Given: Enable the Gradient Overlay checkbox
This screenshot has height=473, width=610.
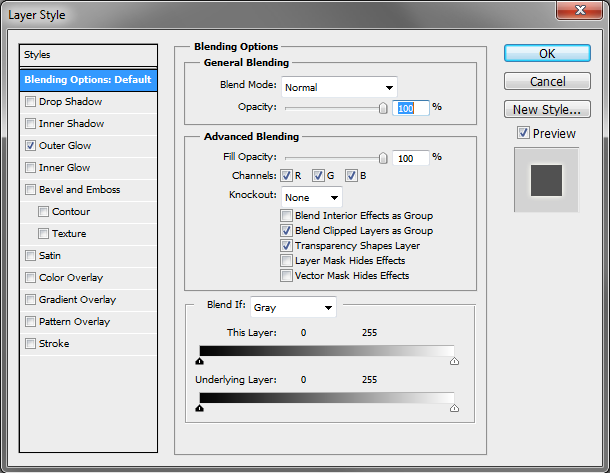Looking at the screenshot, I should pyautogui.click(x=30, y=300).
